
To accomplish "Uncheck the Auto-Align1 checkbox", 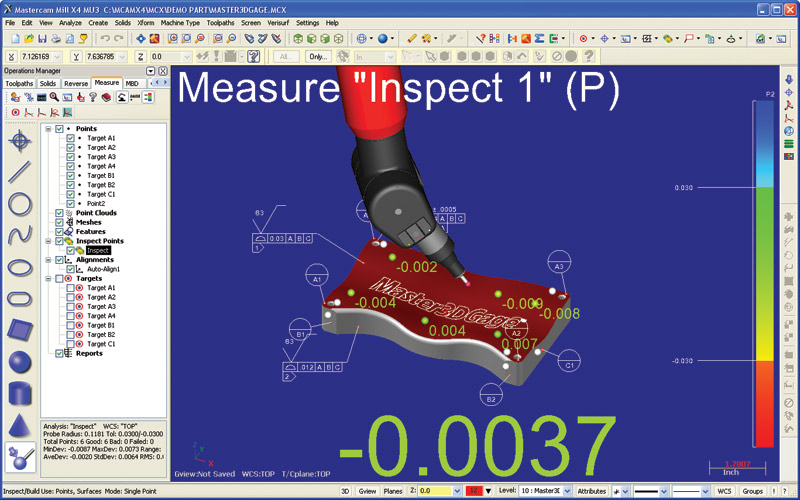I will pyautogui.click(x=70, y=269).
